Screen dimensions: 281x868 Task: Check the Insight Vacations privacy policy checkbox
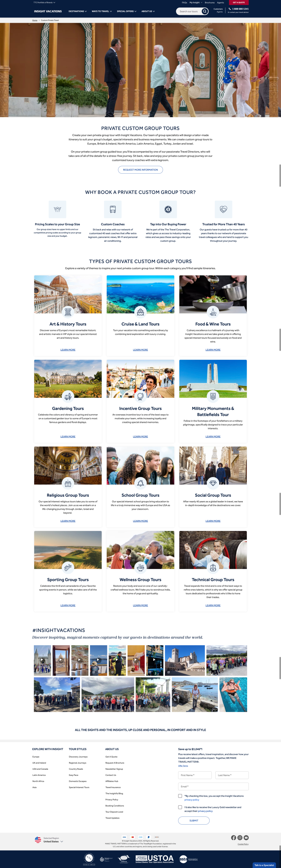coord(180,796)
